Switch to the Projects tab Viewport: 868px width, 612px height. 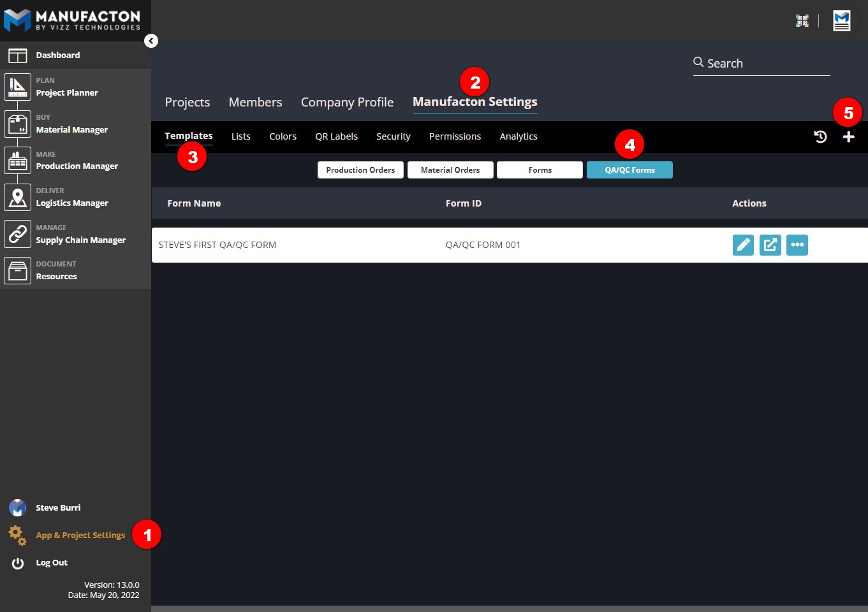pyautogui.click(x=188, y=102)
